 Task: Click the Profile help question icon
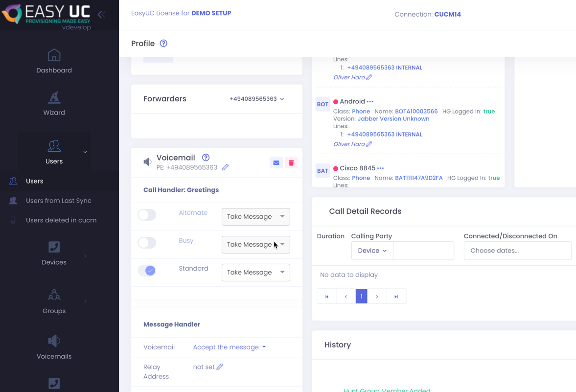(163, 44)
